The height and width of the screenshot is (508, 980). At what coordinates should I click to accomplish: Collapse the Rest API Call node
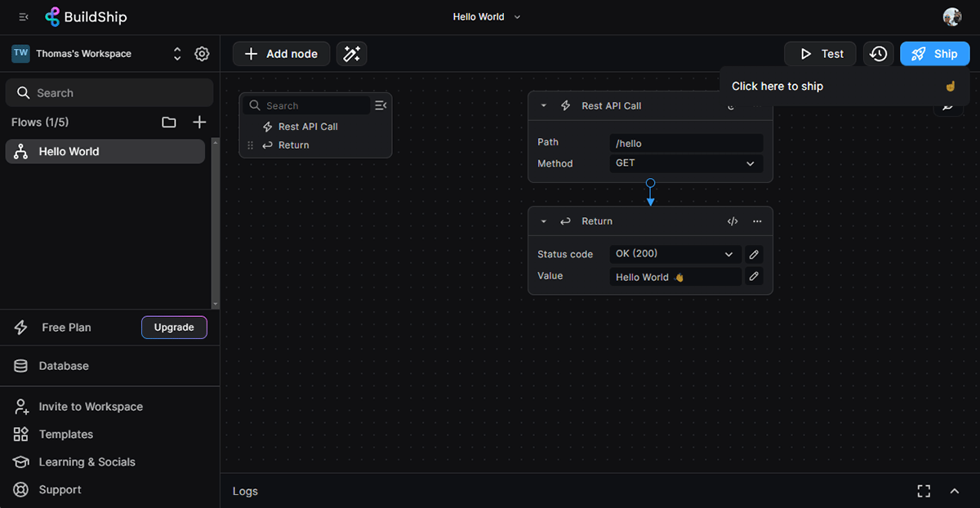(544, 106)
